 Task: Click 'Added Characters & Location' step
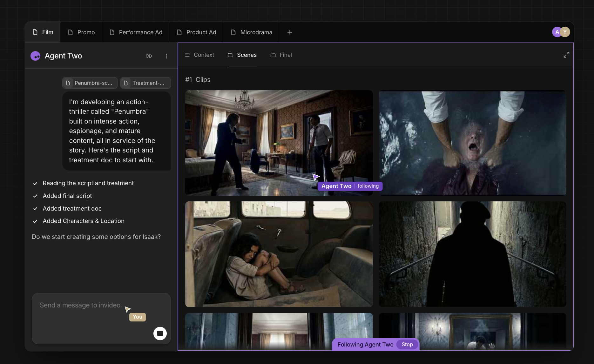tap(84, 221)
